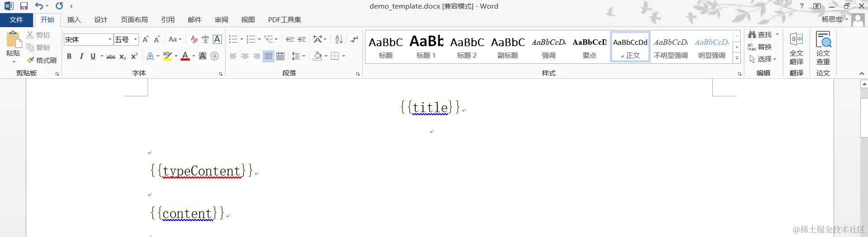Toggle character shading
Viewport: 868px width, 237px height.
(x=202, y=56)
